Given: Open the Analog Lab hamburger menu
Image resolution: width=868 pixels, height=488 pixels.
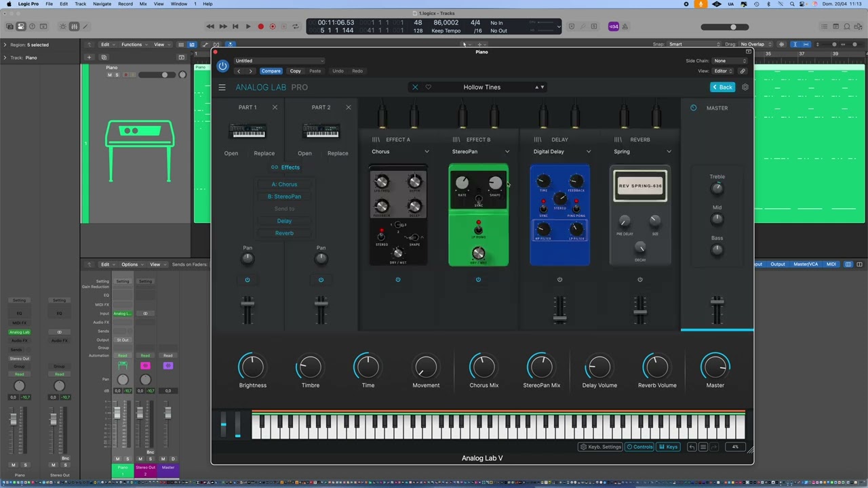Looking at the screenshot, I should [222, 87].
